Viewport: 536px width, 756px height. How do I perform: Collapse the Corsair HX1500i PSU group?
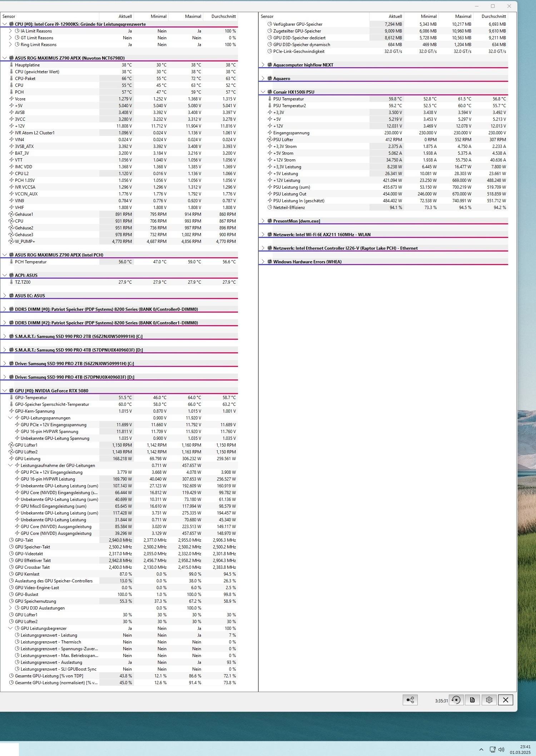click(263, 92)
